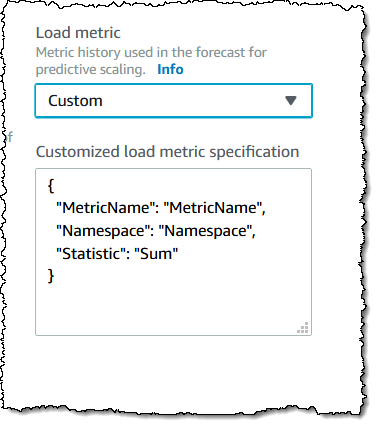Click the "Load metric" heading label
Viewport: 377px width, 425px height.
tap(78, 33)
